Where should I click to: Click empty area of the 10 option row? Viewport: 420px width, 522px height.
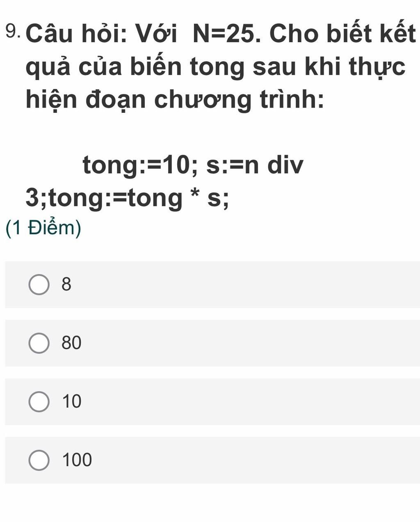point(246,402)
